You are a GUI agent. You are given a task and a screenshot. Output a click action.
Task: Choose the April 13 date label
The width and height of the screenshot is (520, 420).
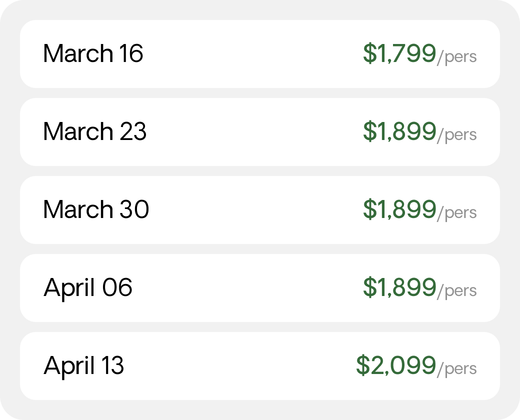click(x=83, y=365)
